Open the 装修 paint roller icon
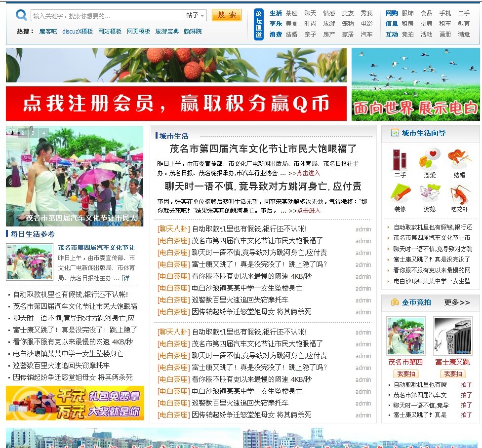This screenshot has height=448, width=482. click(x=400, y=193)
